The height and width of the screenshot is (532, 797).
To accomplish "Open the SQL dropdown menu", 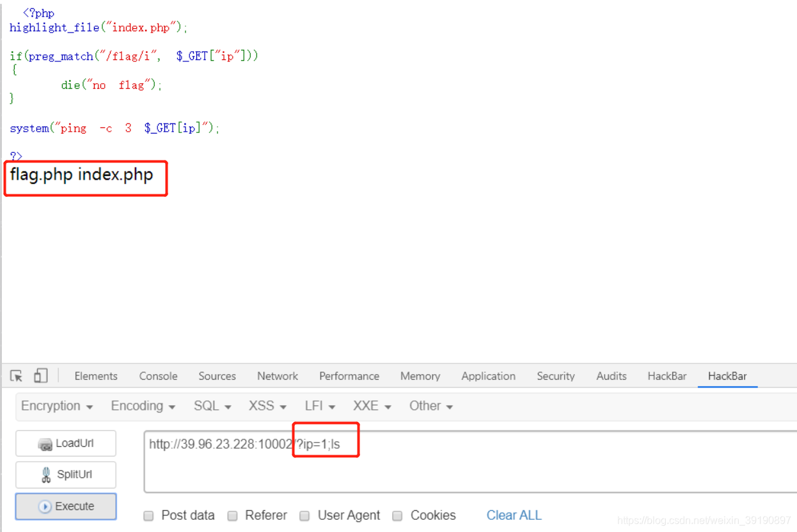I will [212, 406].
